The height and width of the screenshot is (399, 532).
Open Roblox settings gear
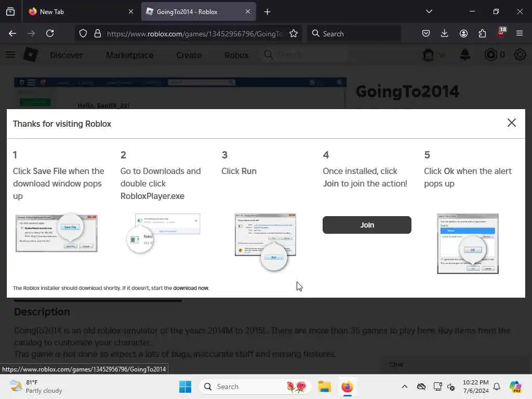(x=520, y=55)
